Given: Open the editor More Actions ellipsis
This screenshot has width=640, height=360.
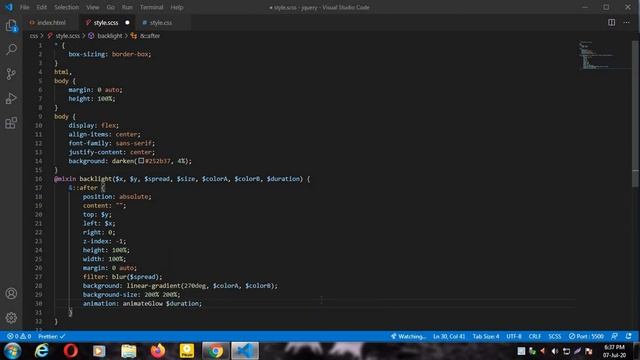Looking at the screenshot, I should (627, 22).
